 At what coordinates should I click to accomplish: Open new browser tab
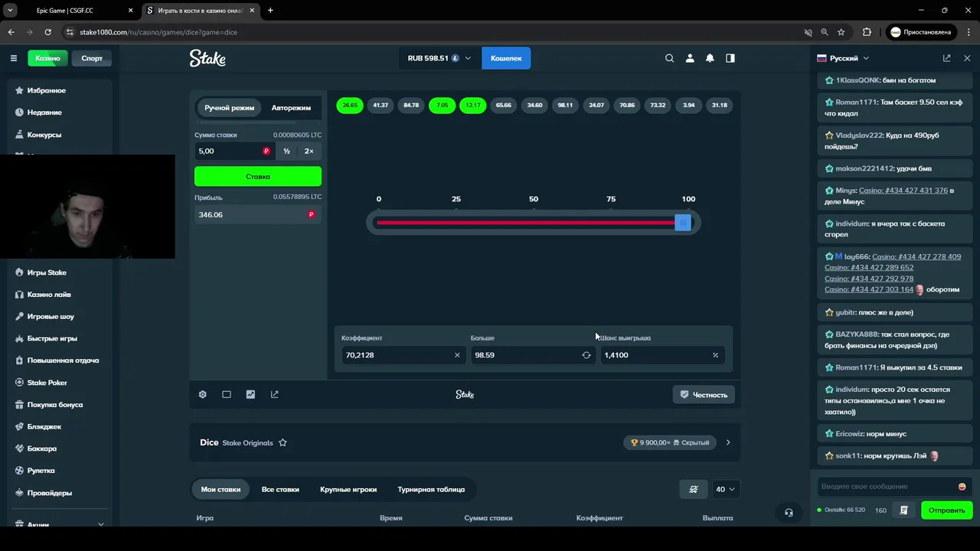270,11
